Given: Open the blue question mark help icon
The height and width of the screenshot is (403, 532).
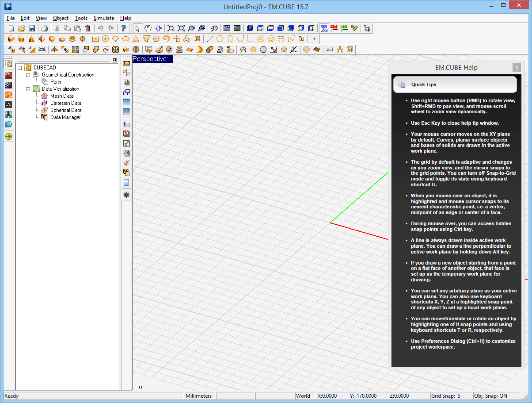Looking at the screenshot, I should click(x=124, y=28).
